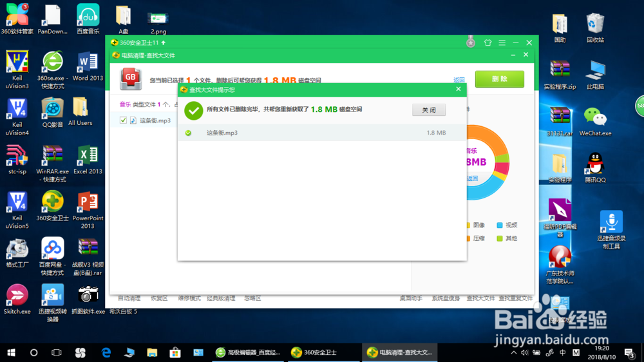
Task: Click the volume icon in system tray
Action: [524, 352]
